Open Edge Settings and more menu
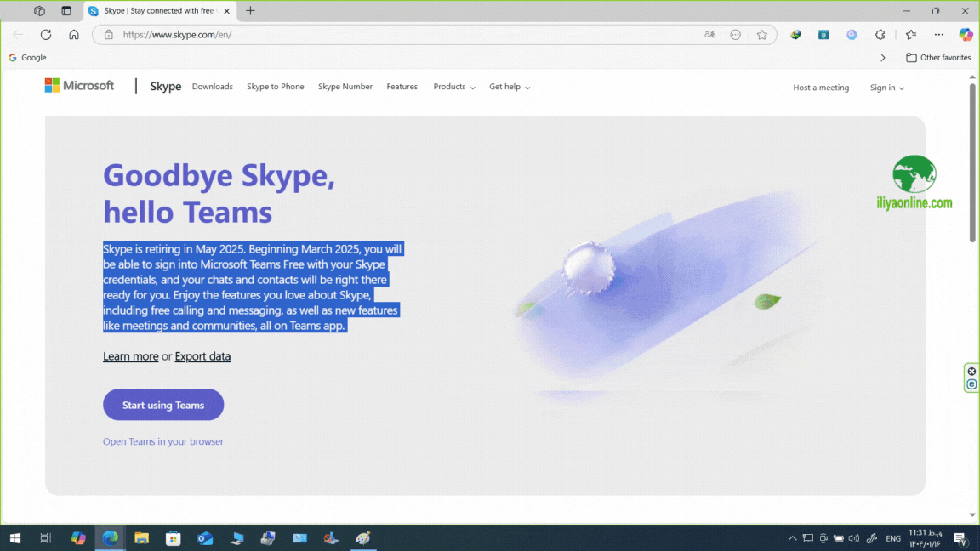The width and height of the screenshot is (980, 551). 939,35
